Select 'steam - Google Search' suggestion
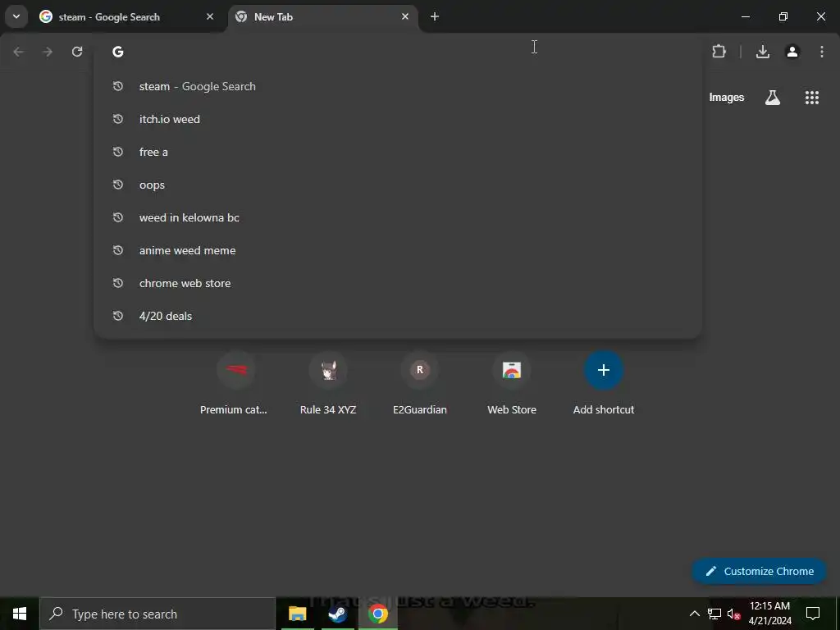 tap(398, 86)
